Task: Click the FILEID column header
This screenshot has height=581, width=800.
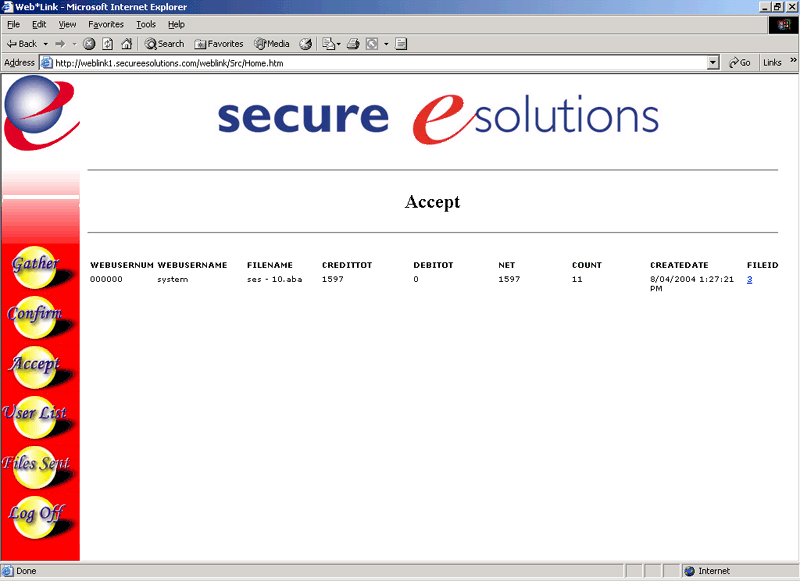Action: coord(763,265)
